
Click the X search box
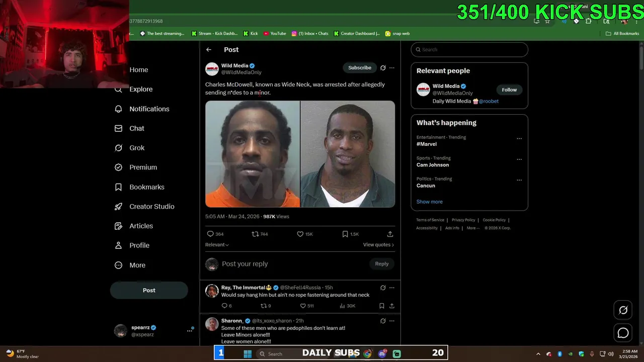[x=469, y=50]
